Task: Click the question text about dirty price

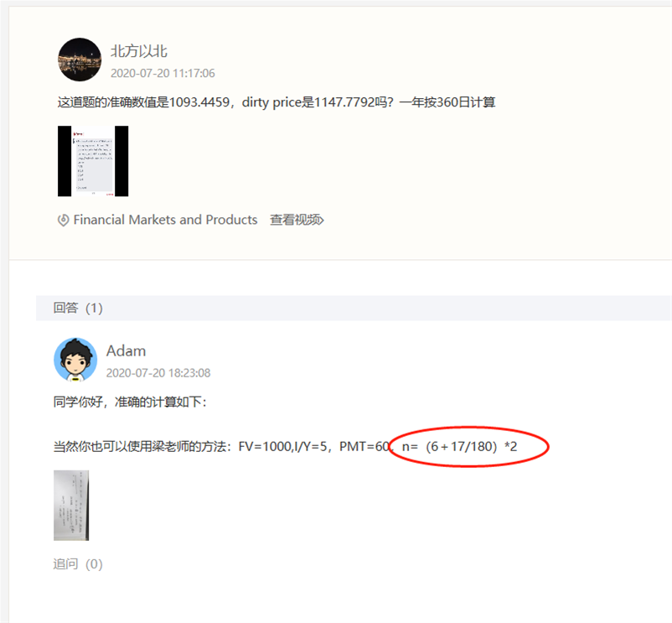Action: (x=277, y=102)
